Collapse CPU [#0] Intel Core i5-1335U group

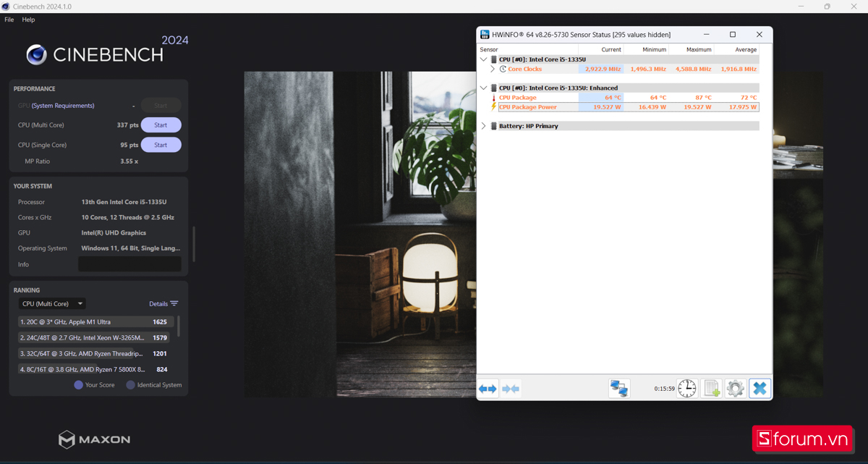coord(484,59)
